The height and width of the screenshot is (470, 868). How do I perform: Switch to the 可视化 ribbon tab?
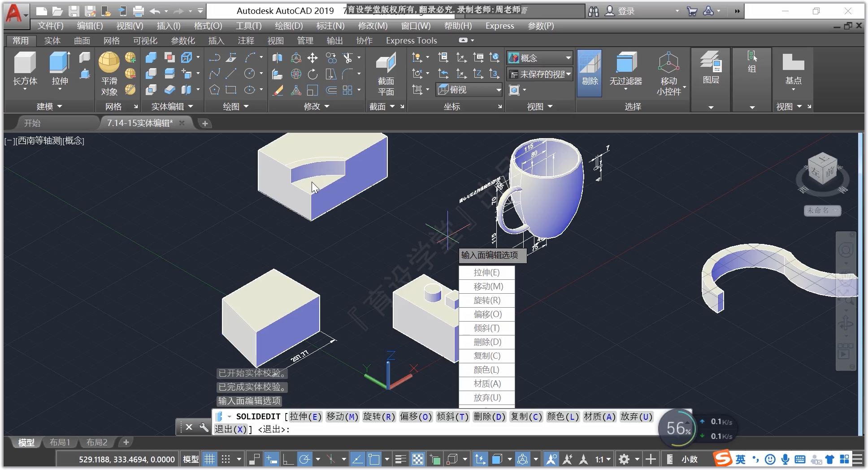click(145, 40)
